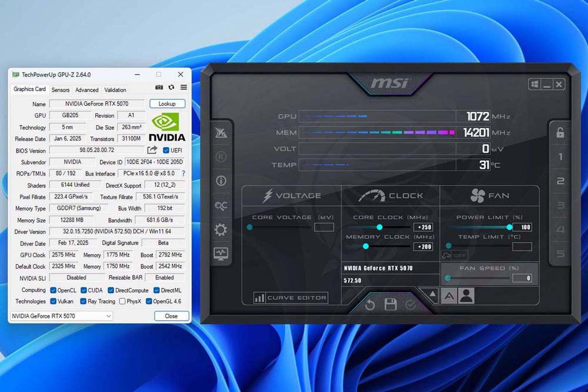Screen dimensions: 588x392
Task: Toggle the UEFI checkbox
Action: [166, 150]
